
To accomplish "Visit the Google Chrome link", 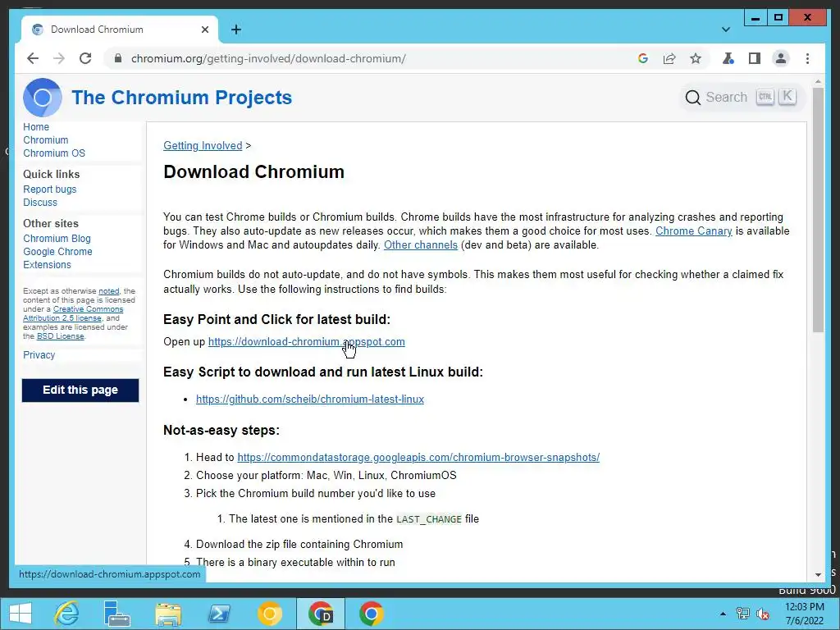I will [57, 252].
